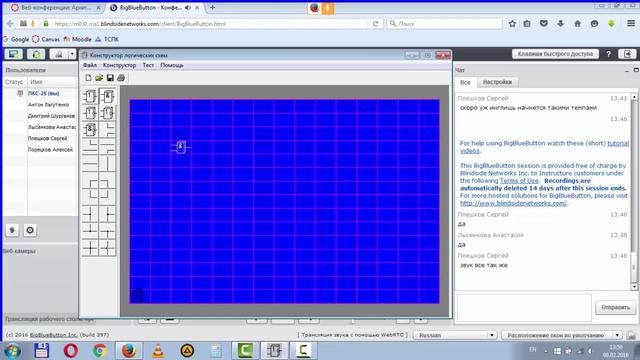Click the chat vertical scrollbar
The height and width of the screenshot is (360, 640).
click(x=634, y=191)
